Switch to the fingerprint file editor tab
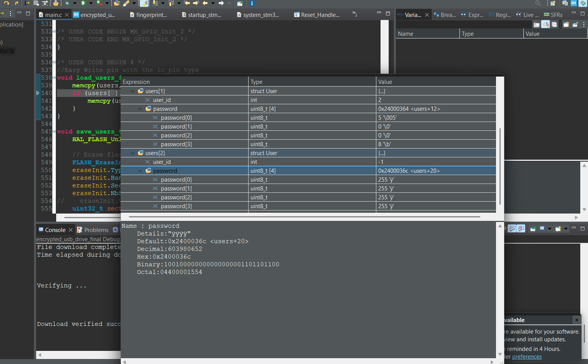 click(x=151, y=15)
